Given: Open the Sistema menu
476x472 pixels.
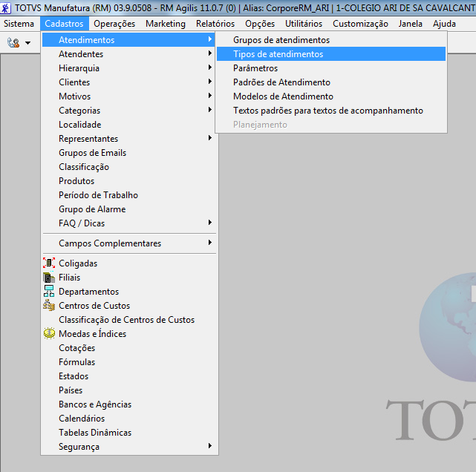Looking at the screenshot, I should (x=19, y=24).
